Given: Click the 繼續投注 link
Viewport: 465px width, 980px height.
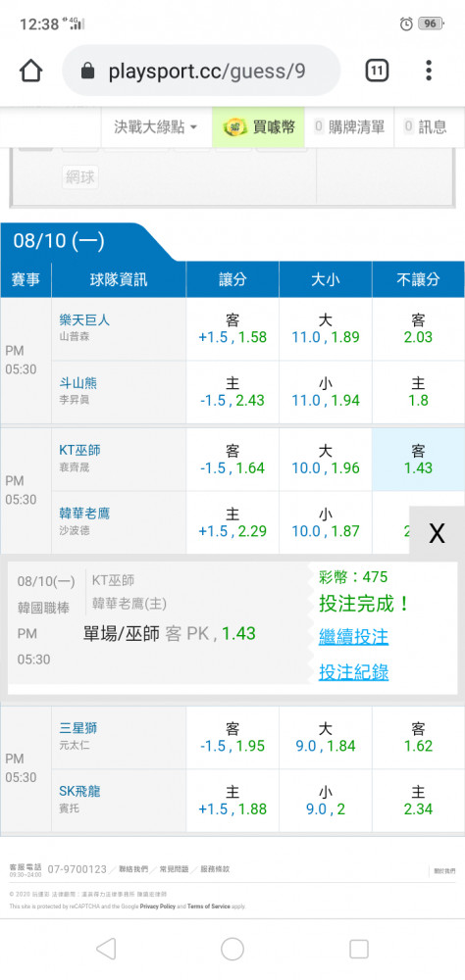Looking at the screenshot, I should (x=353, y=637).
